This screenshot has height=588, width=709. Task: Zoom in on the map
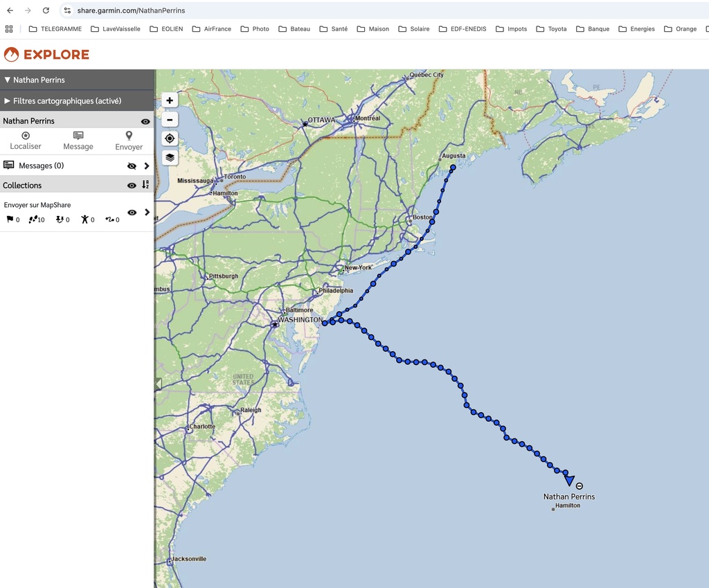point(170,100)
